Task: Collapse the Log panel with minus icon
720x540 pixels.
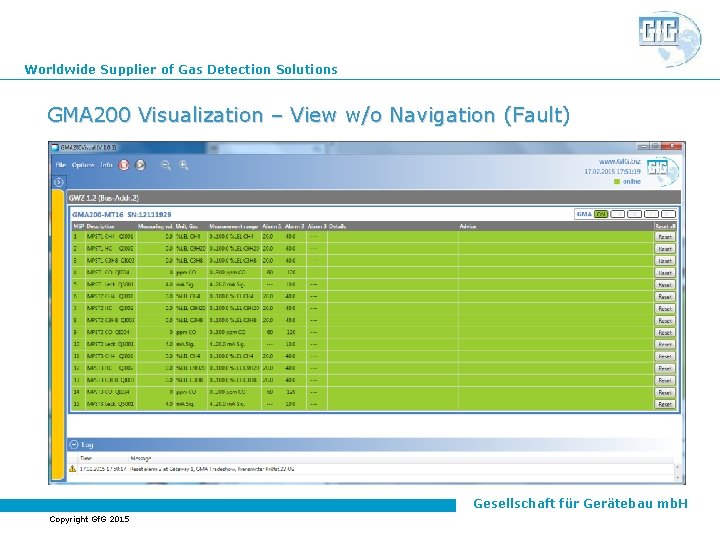Action: point(73,444)
